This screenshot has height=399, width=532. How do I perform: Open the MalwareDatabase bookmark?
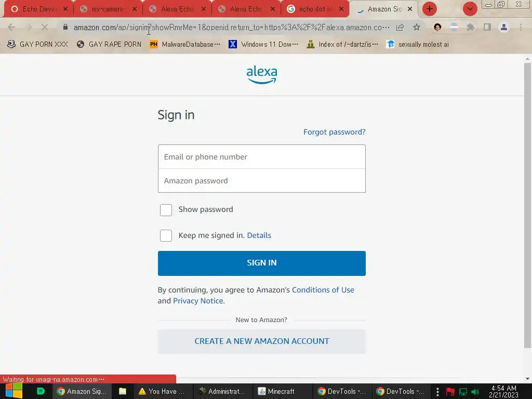coord(185,44)
